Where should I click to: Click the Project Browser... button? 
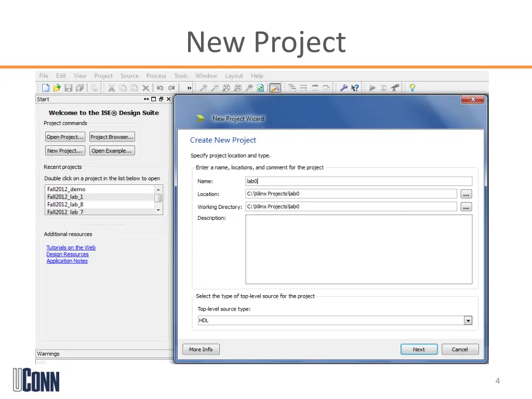click(112, 137)
